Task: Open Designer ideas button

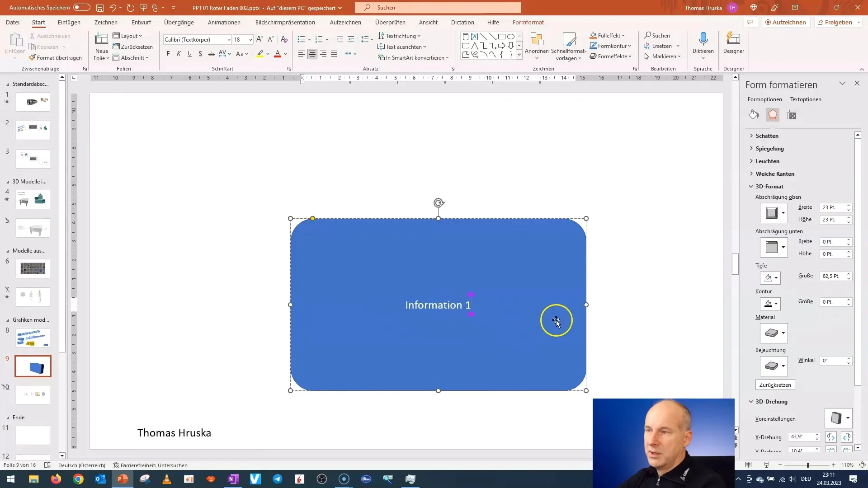Action: 733,44
